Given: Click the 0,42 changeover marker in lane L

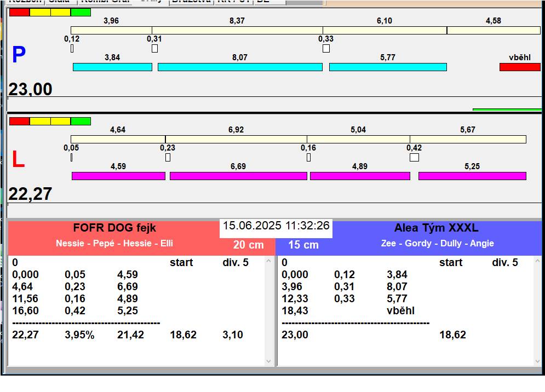Looking at the screenshot, I should (x=414, y=158).
